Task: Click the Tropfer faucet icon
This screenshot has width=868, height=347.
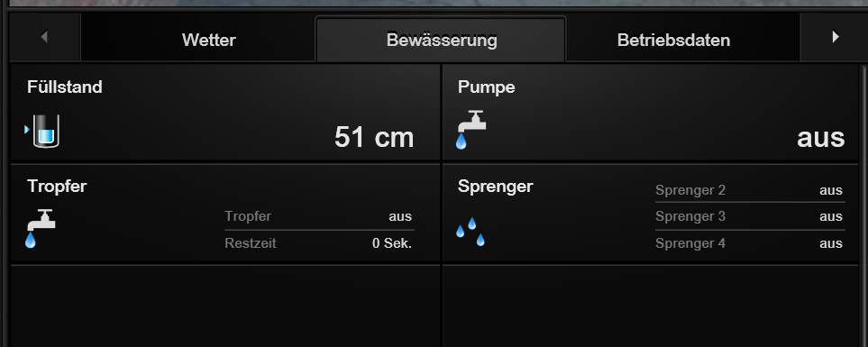Action: pyautogui.click(x=41, y=229)
